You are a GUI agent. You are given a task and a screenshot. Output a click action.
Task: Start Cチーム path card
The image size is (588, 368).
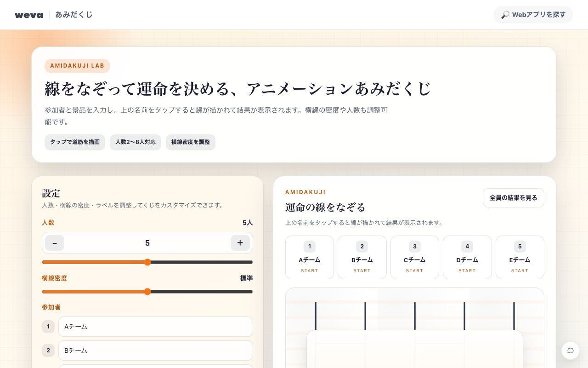click(x=415, y=258)
